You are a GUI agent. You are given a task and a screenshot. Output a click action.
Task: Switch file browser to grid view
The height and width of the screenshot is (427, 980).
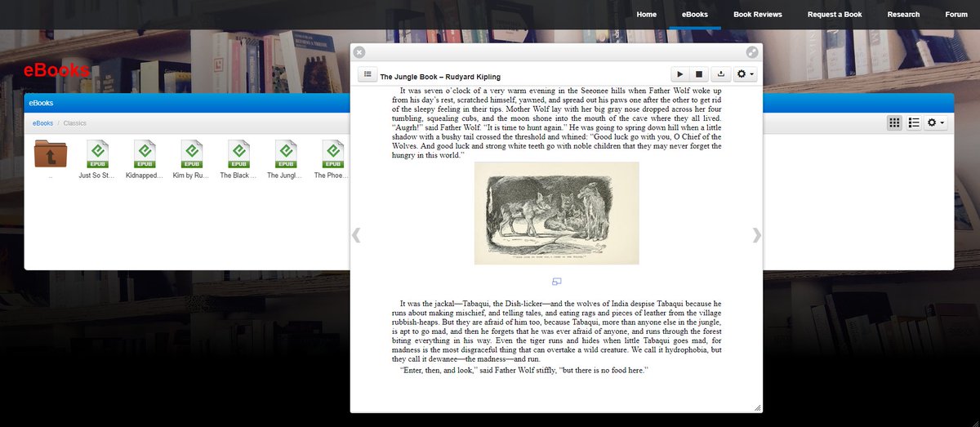894,122
